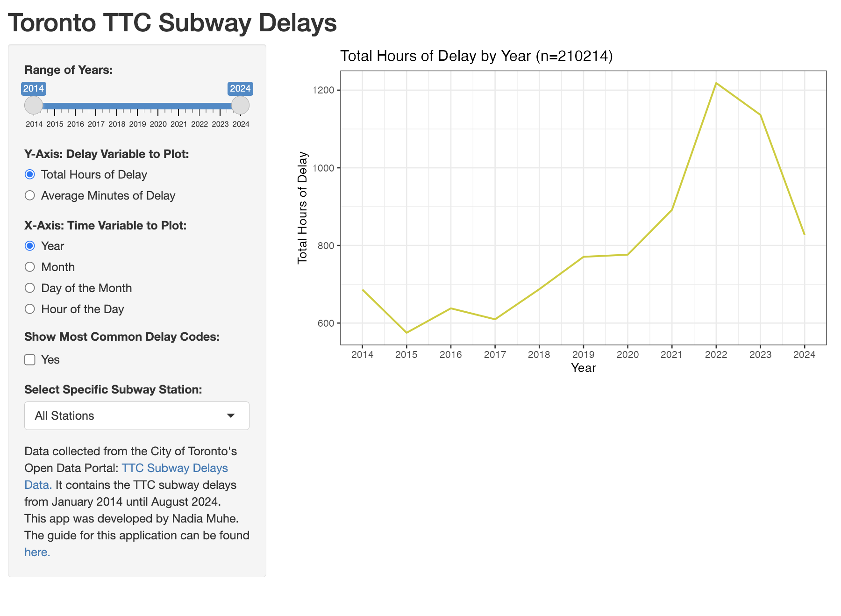This screenshot has height=616, width=841.
Task: Click the 2022 peak on the chart
Action: coord(716,84)
